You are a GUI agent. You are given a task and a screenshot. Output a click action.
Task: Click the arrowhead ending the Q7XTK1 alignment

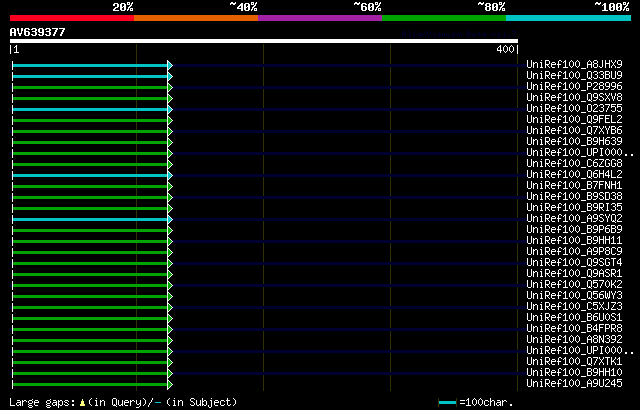170,363
